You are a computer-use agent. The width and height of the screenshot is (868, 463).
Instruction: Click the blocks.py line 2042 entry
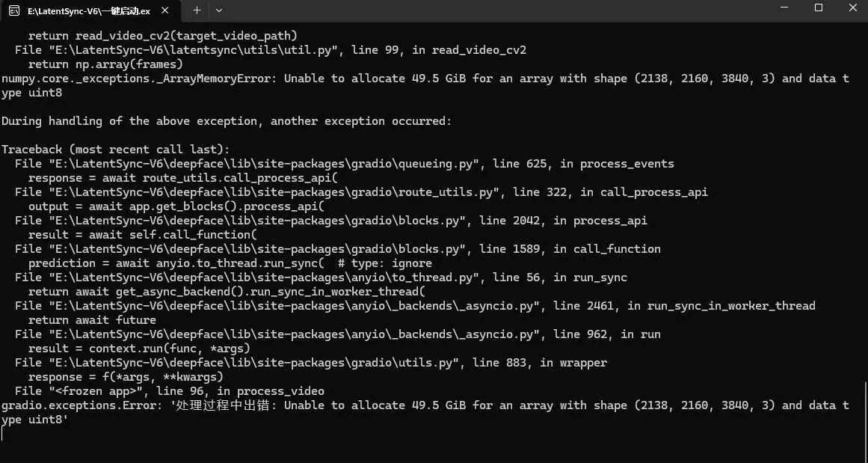pos(331,221)
